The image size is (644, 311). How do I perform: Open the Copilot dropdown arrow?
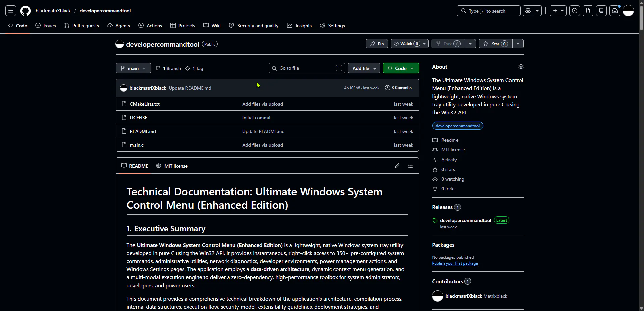click(x=537, y=11)
